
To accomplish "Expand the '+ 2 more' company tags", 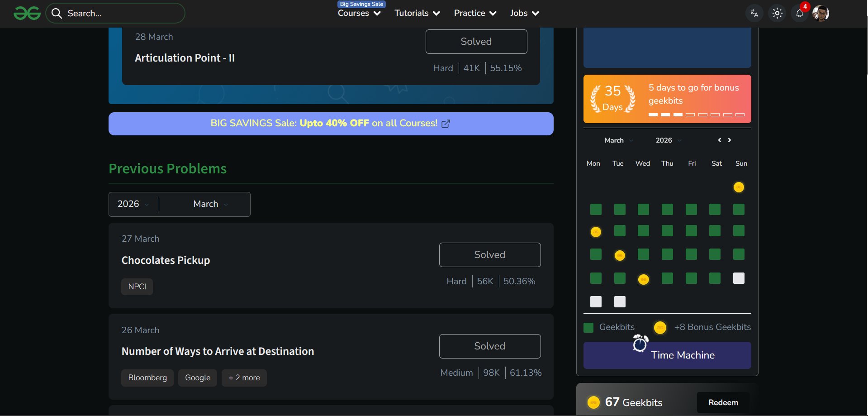I will click(244, 378).
